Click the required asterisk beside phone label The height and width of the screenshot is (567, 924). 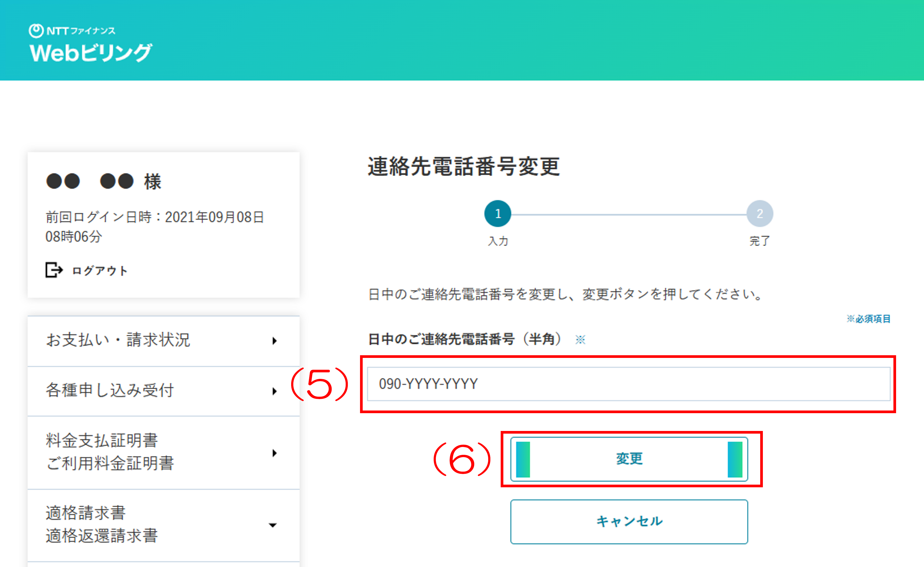point(580,339)
